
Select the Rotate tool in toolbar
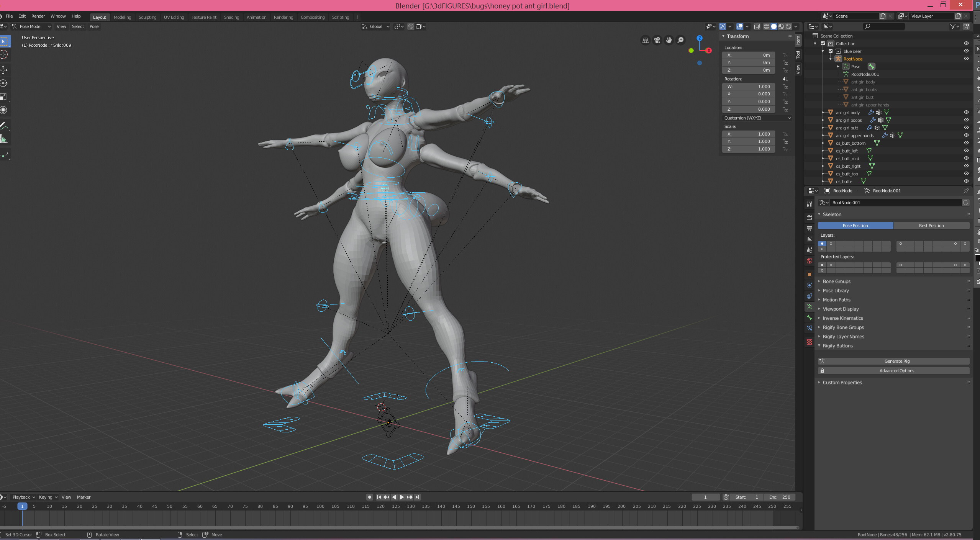click(4, 83)
